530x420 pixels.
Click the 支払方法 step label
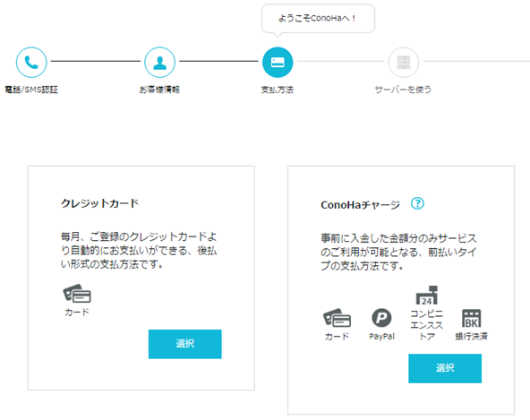click(278, 90)
